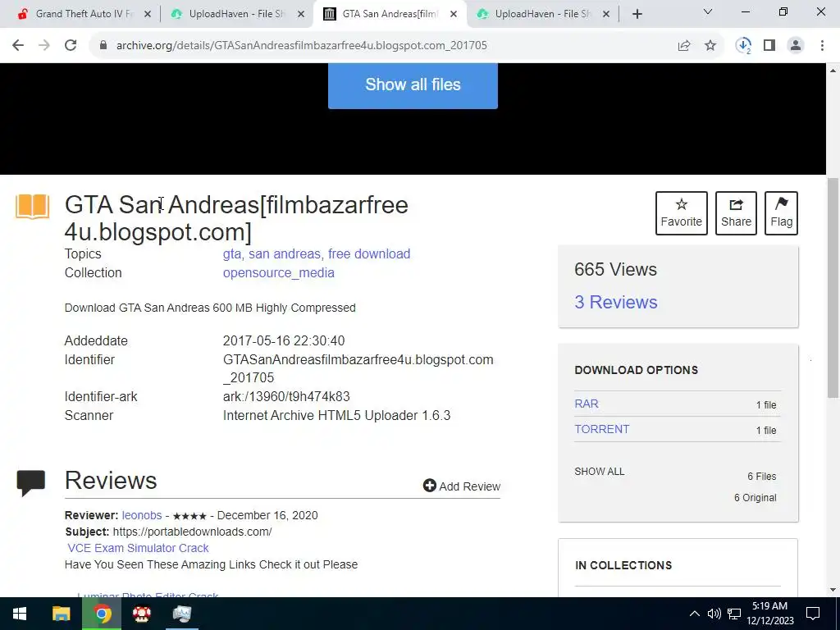Close the first UploadHaven tab
840x630 pixels.
tap(301, 15)
